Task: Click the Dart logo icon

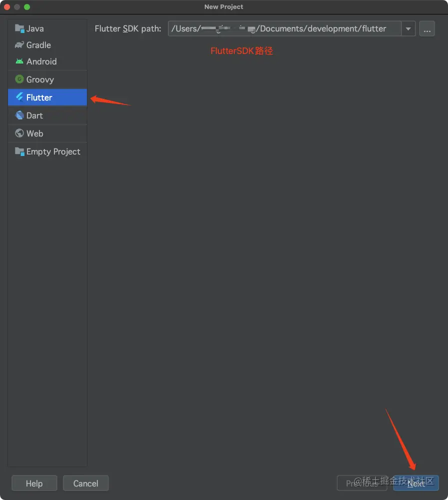Action: pos(19,115)
